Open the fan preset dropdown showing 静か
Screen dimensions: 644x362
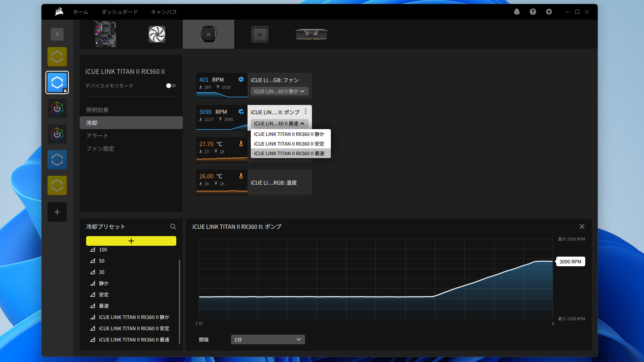tap(280, 91)
